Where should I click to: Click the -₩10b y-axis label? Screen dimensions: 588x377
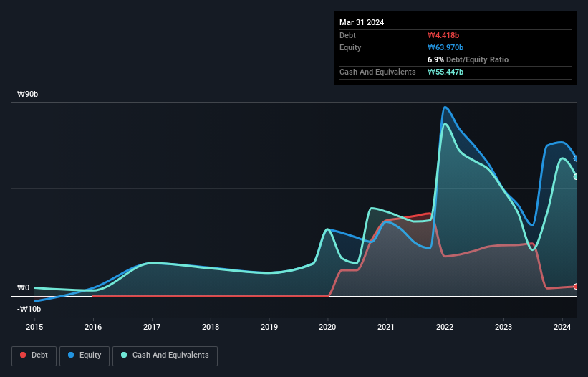pyautogui.click(x=29, y=309)
